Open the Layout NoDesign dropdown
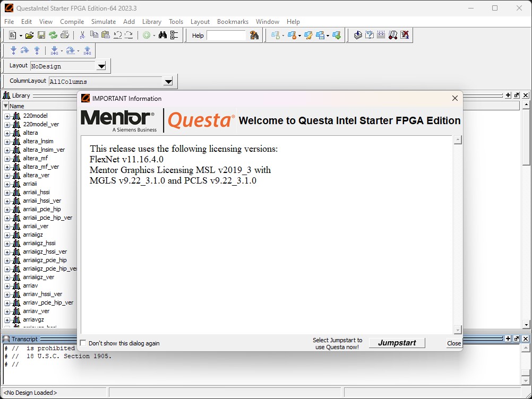This screenshot has width=532, height=399. tap(101, 66)
